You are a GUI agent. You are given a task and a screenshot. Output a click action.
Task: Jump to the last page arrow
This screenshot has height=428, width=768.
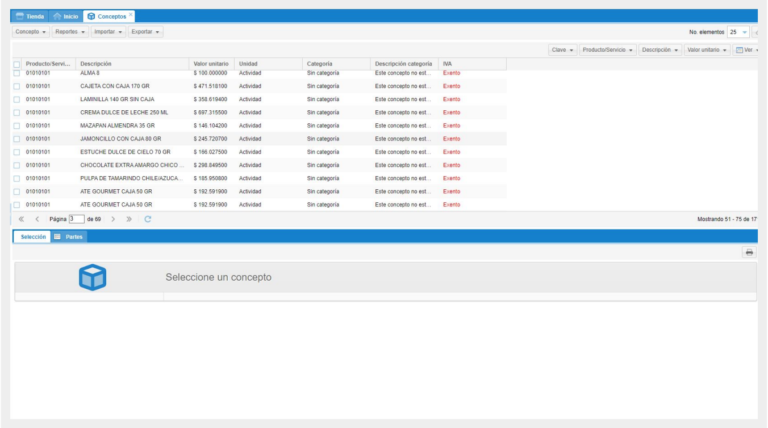pyautogui.click(x=129, y=218)
